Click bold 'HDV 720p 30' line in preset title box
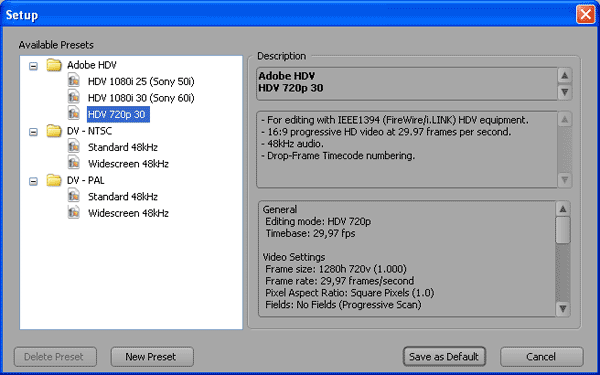 click(291, 88)
